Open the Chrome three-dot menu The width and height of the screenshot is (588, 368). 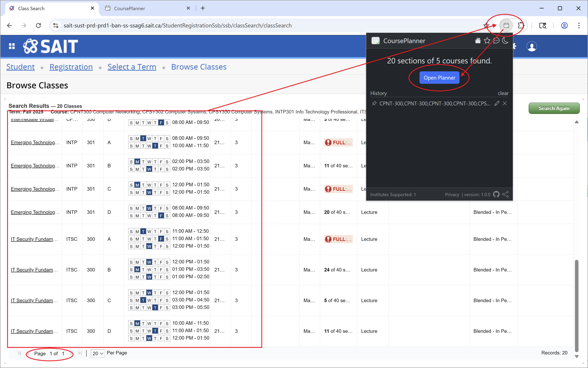click(x=579, y=26)
